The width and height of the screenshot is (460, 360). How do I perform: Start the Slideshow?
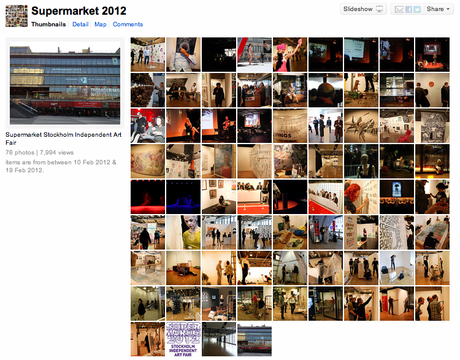coord(363,9)
